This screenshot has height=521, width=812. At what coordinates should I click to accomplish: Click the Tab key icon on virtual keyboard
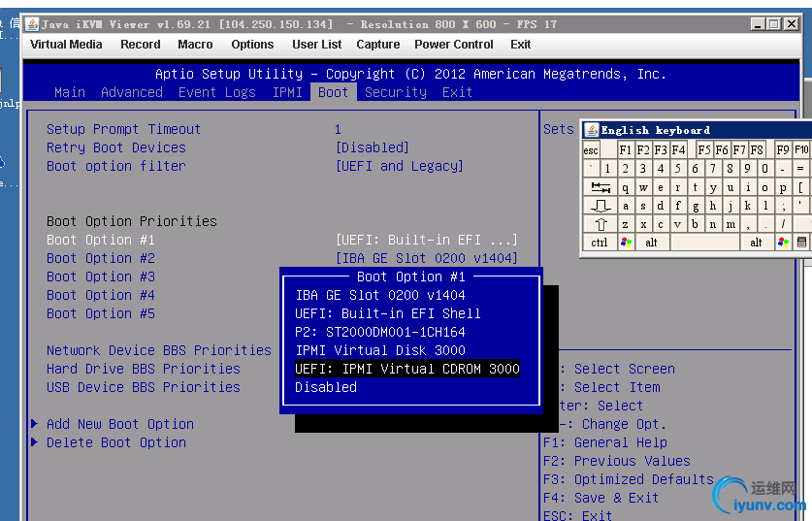(601, 187)
